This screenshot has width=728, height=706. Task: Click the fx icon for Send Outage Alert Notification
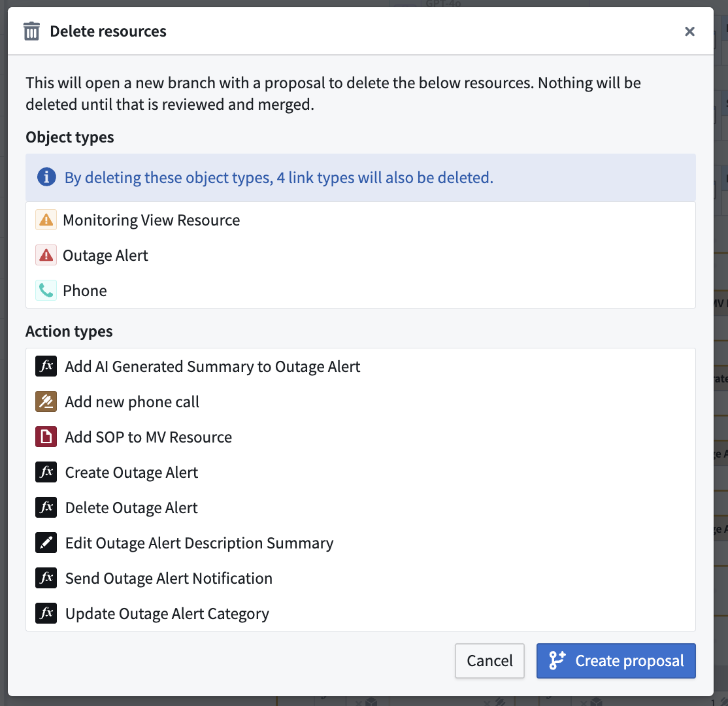(x=46, y=578)
